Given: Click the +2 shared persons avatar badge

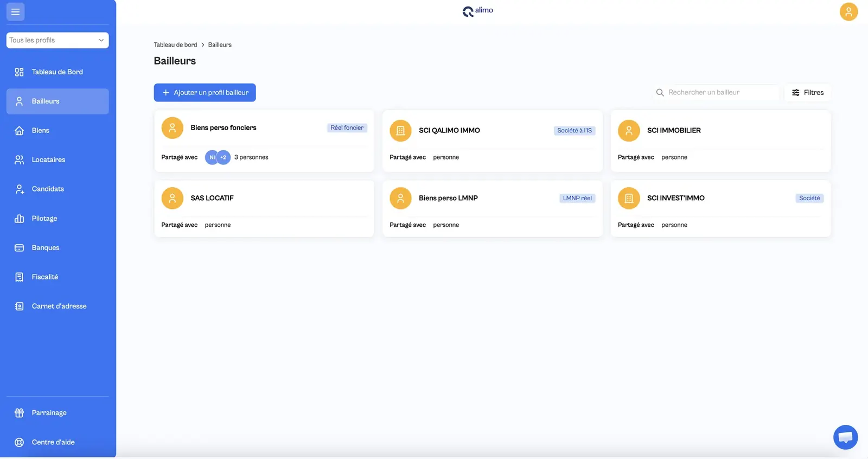Looking at the screenshot, I should tap(224, 157).
